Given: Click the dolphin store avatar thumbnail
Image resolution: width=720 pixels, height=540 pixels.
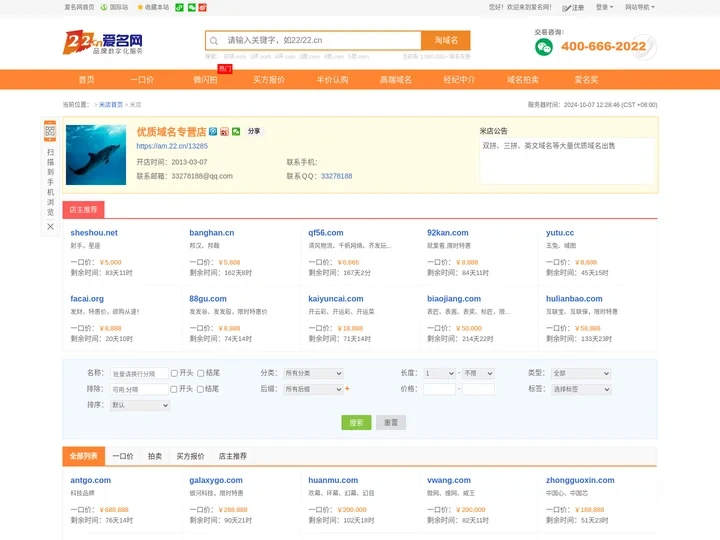Looking at the screenshot, I should [96, 155].
